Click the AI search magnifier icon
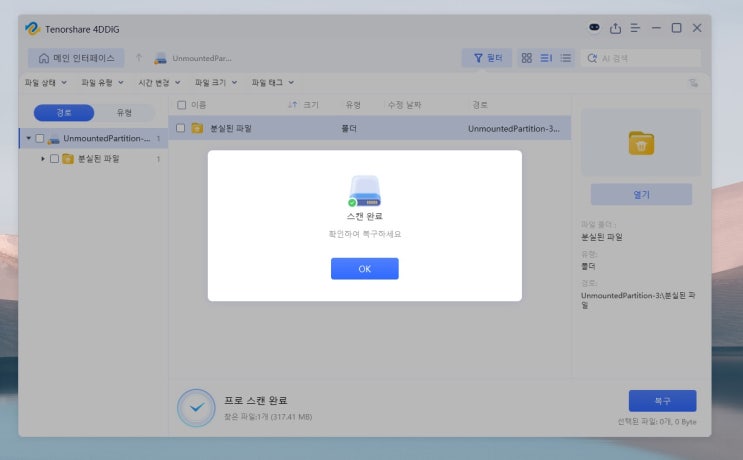 point(592,58)
